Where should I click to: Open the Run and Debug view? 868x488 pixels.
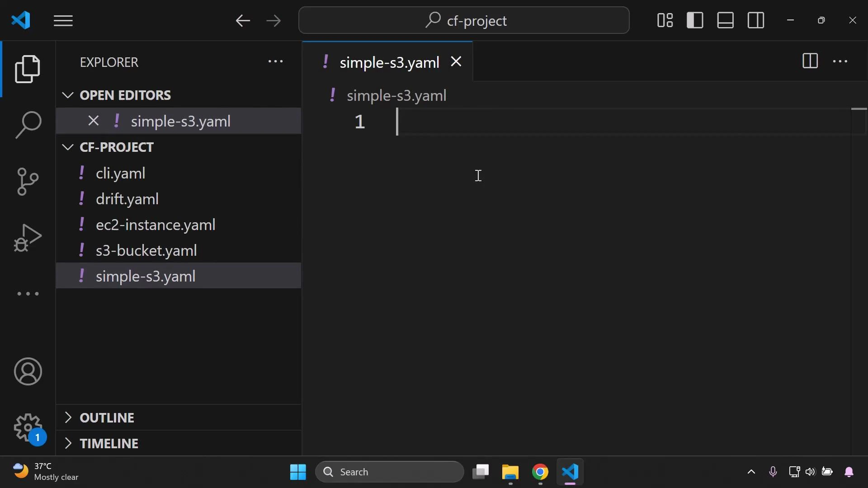(28, 237)
